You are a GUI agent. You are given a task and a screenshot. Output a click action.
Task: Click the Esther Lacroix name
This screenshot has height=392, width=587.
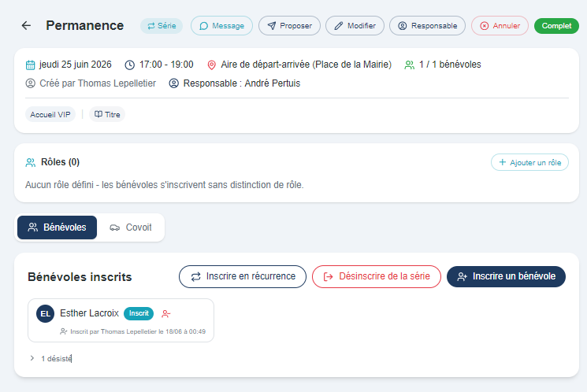pos(89,313)
